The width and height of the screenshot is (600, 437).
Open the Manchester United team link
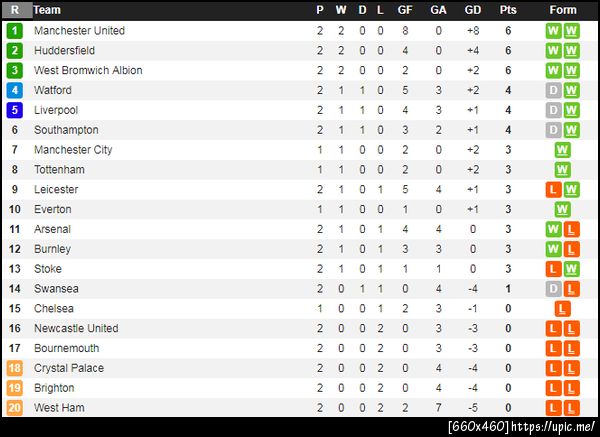[79, 31]
